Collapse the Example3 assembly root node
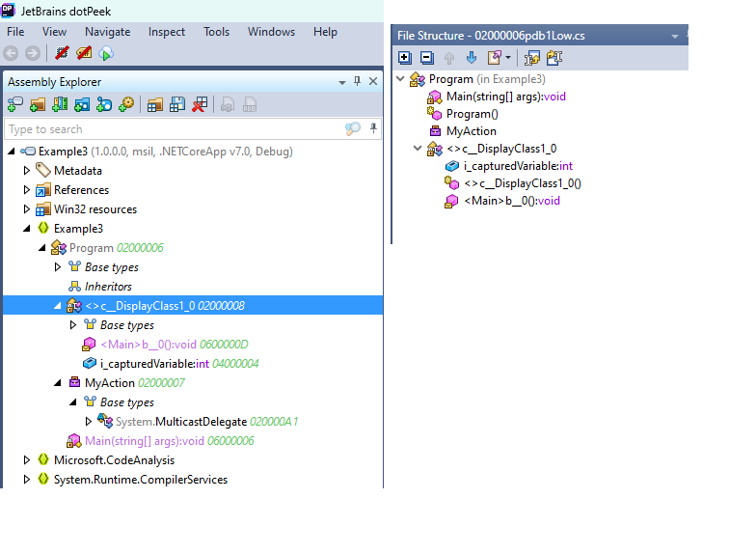 coord(12,152)
